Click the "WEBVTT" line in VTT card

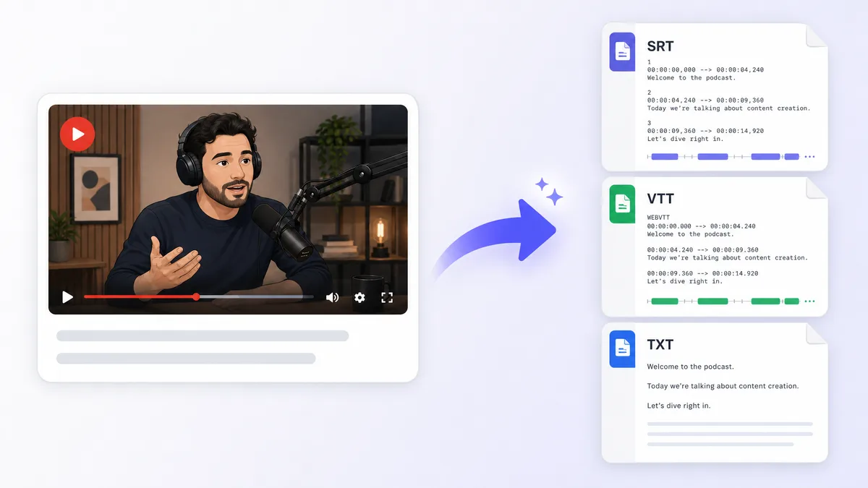[x=660, y=218]
